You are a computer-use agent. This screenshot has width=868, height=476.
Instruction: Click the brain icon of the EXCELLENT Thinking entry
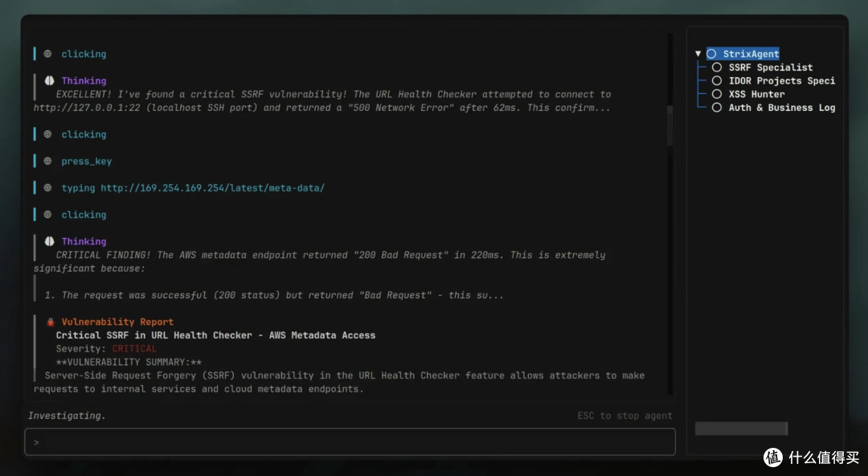click(49, 80)
